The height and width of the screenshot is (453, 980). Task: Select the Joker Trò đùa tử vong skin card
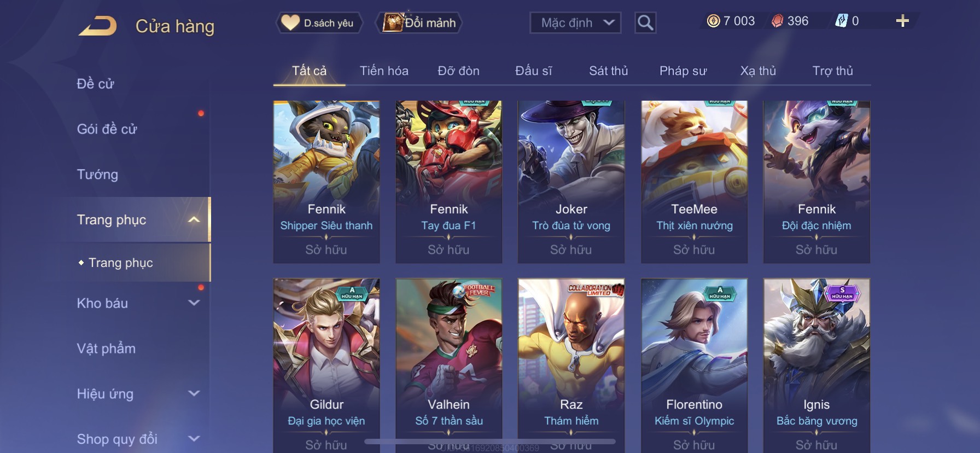(571, 182)
